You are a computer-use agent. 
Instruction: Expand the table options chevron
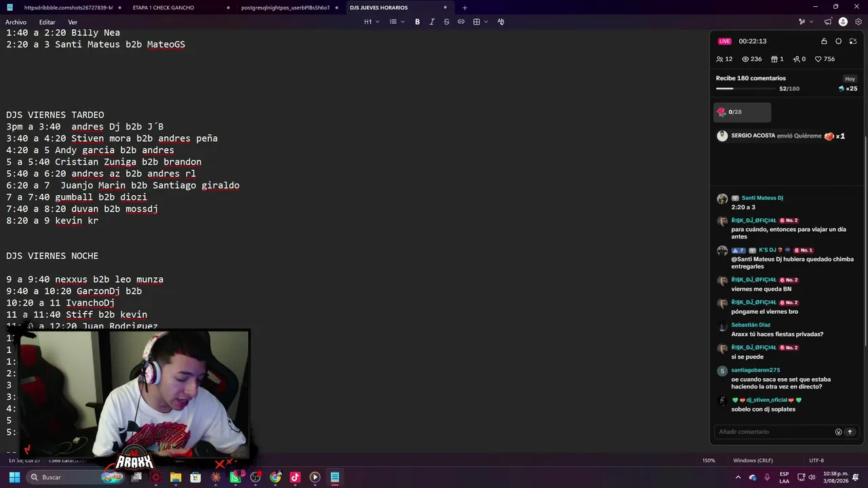(x=486, y=22)
